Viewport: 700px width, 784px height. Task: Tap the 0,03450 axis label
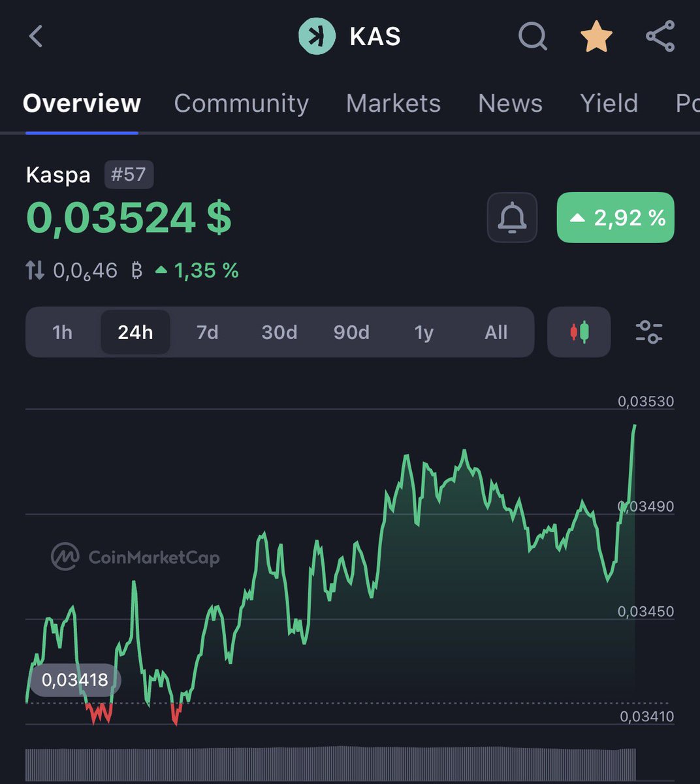click(646, 612)
